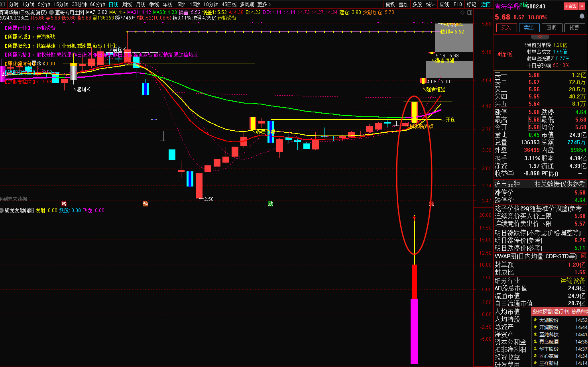The height and width of the screenshot is (367, 588).
Task: Select the 年线 yearly period tab
Action: (168, 4)
